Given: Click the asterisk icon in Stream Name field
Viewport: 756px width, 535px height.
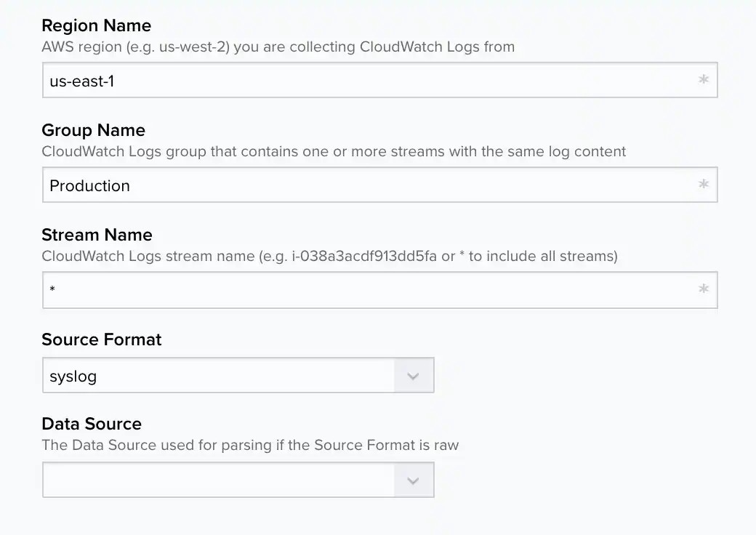Looking at the screenshot, I should point(703,289).
